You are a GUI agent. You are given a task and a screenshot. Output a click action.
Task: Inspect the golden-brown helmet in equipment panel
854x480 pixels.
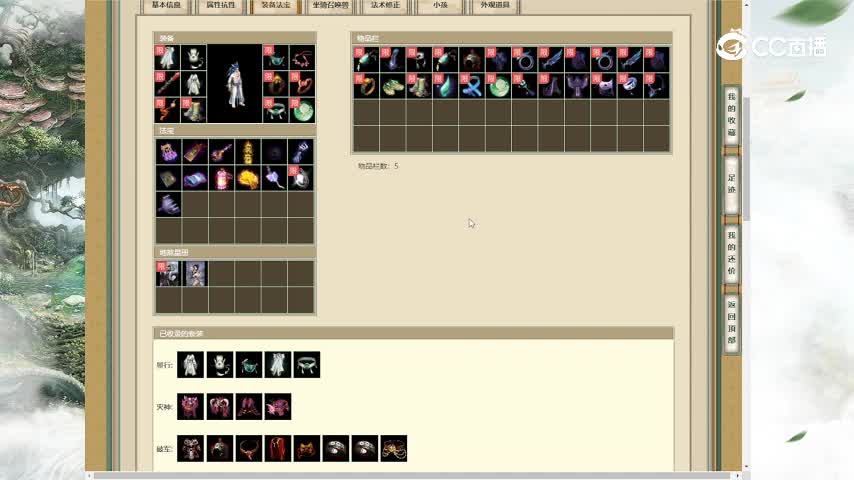tap(276, 83)
